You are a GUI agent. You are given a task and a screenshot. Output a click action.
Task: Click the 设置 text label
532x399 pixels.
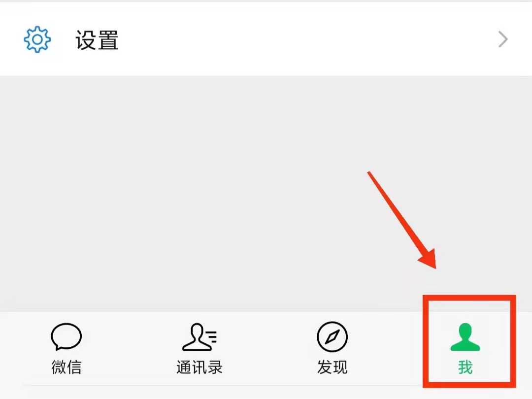click(x=97, y=40)
